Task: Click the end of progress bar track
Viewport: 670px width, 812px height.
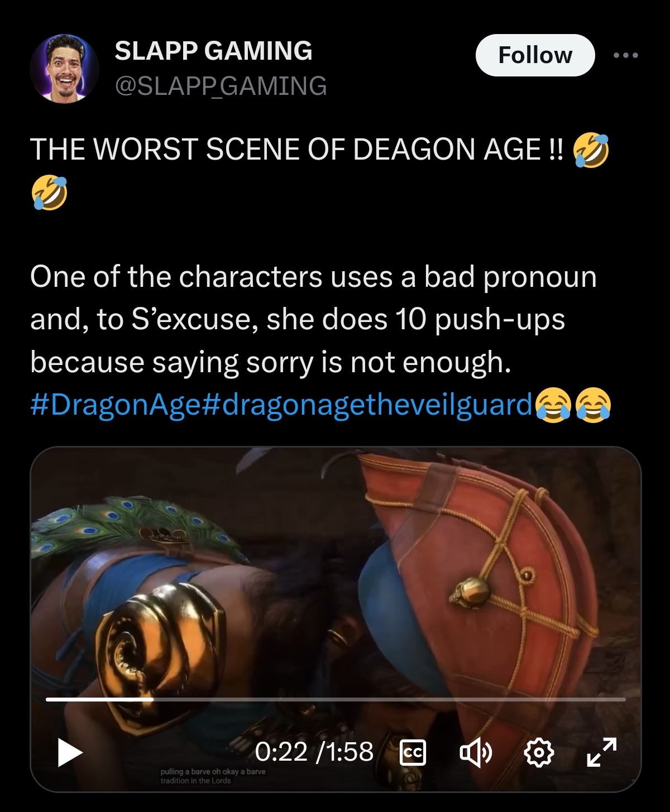Action: tap(623, 699)
